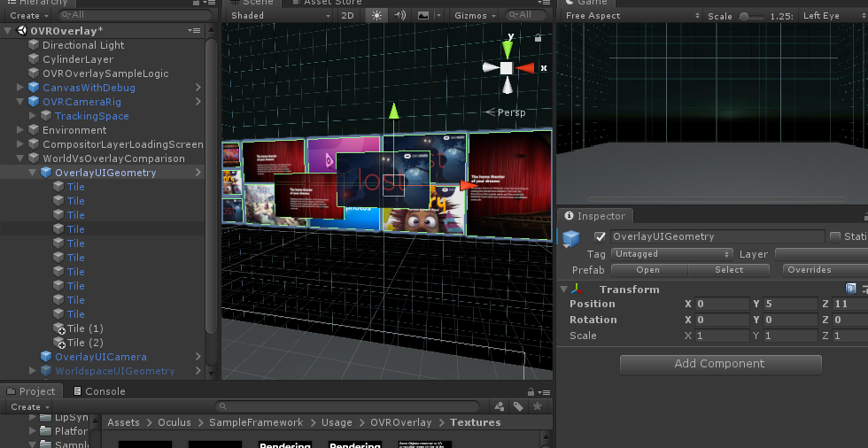Open Create menu in Hierarchy panel
Screen dimensions: 868x448
(x=28, y=15)
